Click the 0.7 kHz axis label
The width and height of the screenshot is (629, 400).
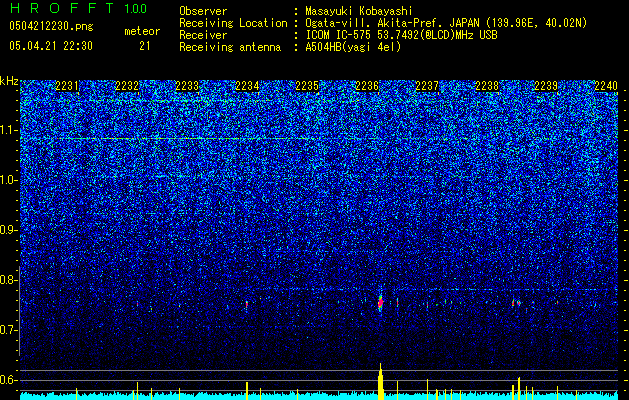coord(9,330)
